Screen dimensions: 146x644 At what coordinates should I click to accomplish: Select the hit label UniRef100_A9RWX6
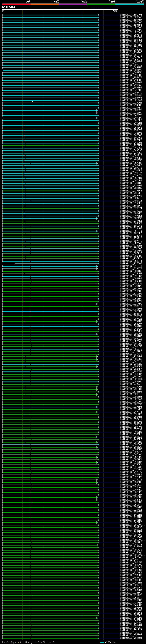(131, 77)
